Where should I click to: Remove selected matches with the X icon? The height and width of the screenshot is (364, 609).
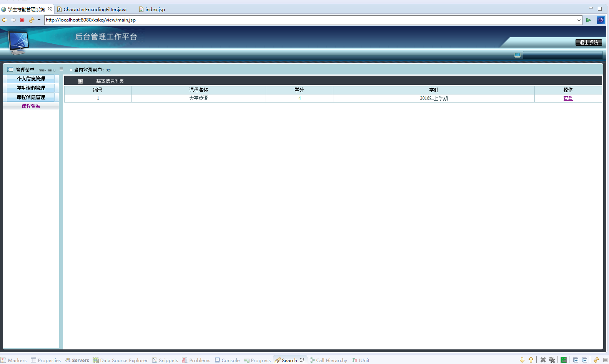543,360
